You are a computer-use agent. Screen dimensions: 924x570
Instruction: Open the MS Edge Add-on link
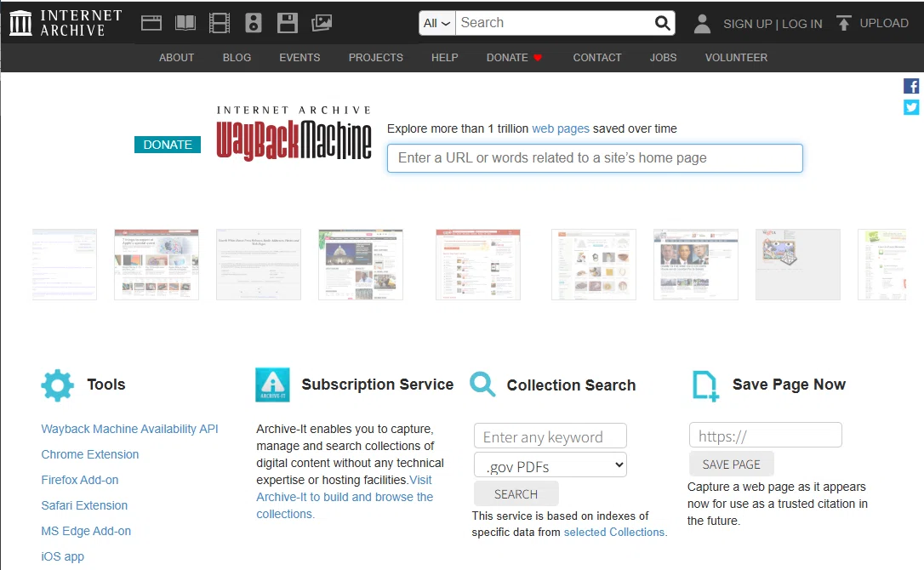(86, 531)
